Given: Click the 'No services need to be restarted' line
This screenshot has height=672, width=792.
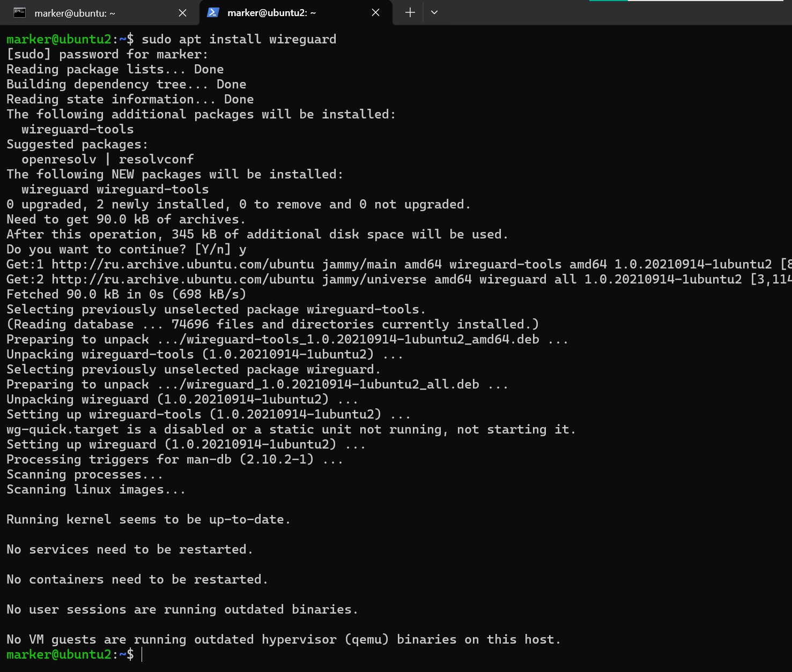Looking at the screenshot, I should [129, 549].
